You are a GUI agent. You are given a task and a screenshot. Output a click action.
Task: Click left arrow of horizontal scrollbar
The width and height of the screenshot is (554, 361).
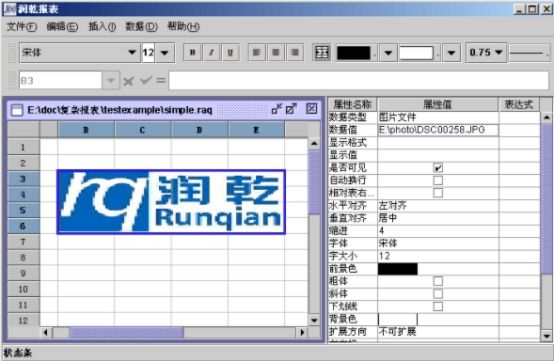[x=46, y=332]
